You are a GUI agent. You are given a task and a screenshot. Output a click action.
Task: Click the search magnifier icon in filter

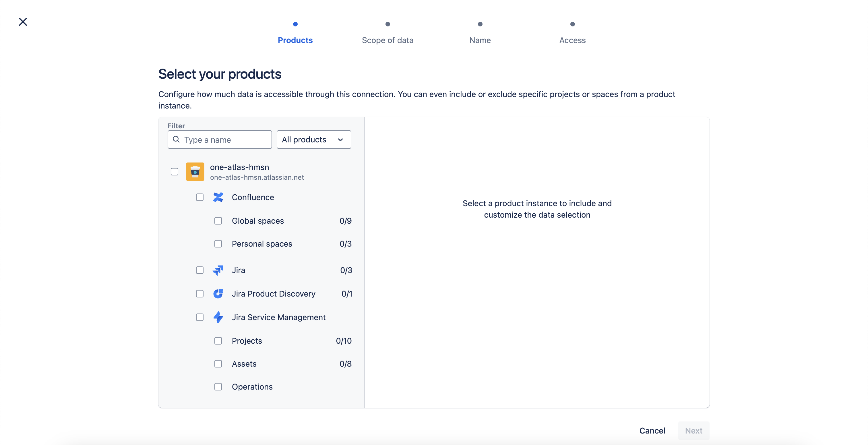click(176, 139)
